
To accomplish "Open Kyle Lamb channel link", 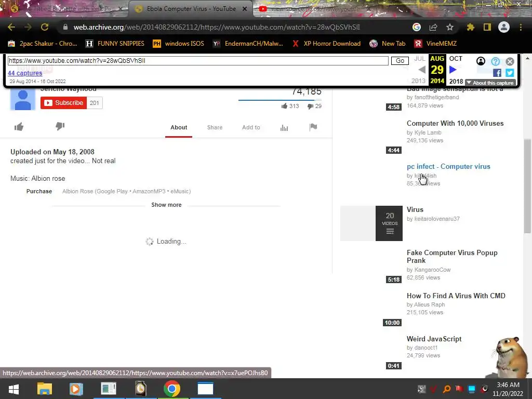I will coord(428,132).
